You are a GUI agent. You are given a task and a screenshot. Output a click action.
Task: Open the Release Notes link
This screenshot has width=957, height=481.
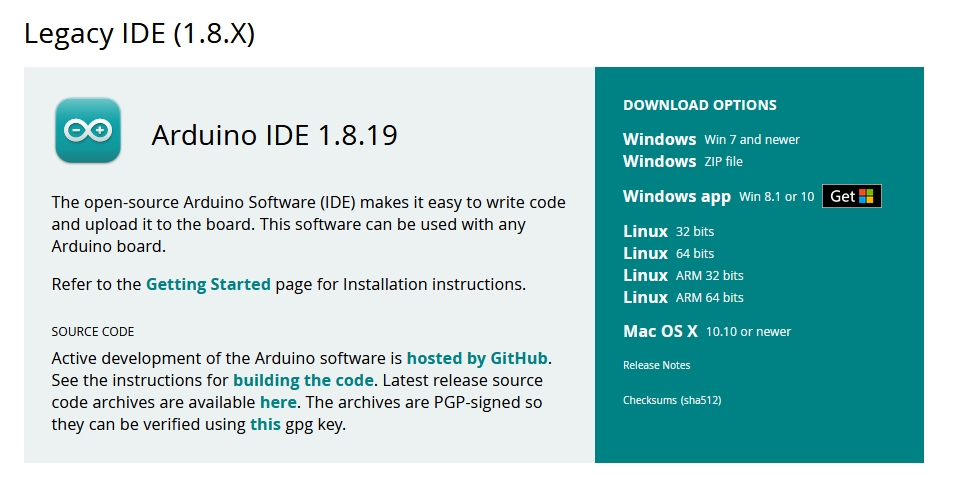[657, 365]
